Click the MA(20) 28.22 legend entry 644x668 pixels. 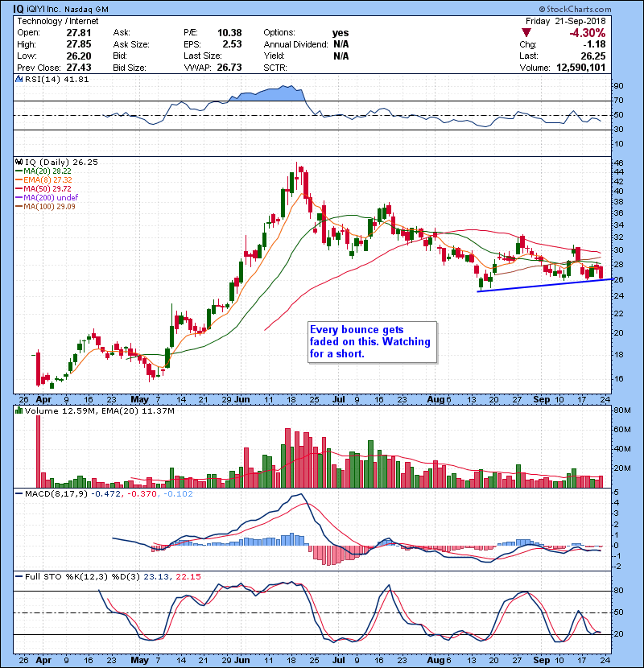pyautogui.click(x=43, y=171)
